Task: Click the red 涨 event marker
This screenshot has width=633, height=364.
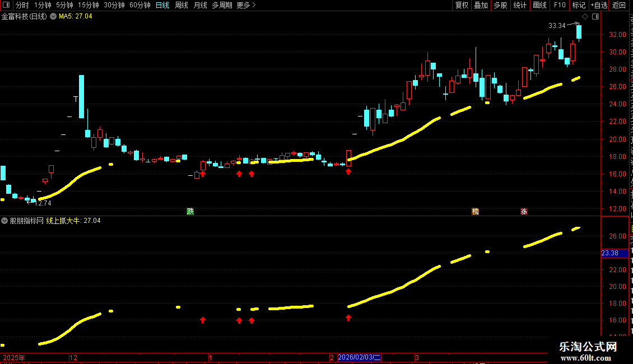Action: 524,212
